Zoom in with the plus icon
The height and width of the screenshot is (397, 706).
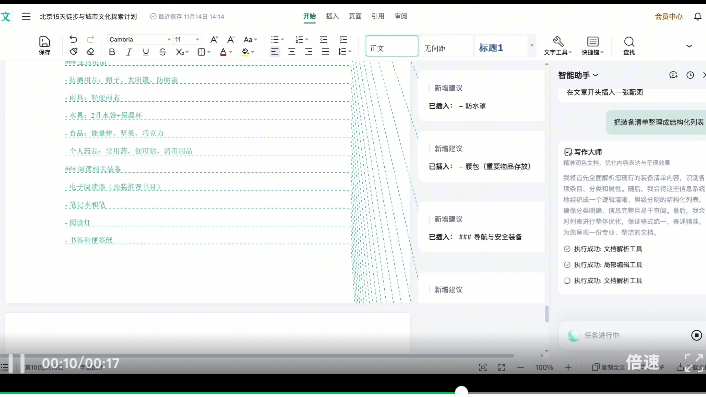pyautogui.click(x=568, y=368)
